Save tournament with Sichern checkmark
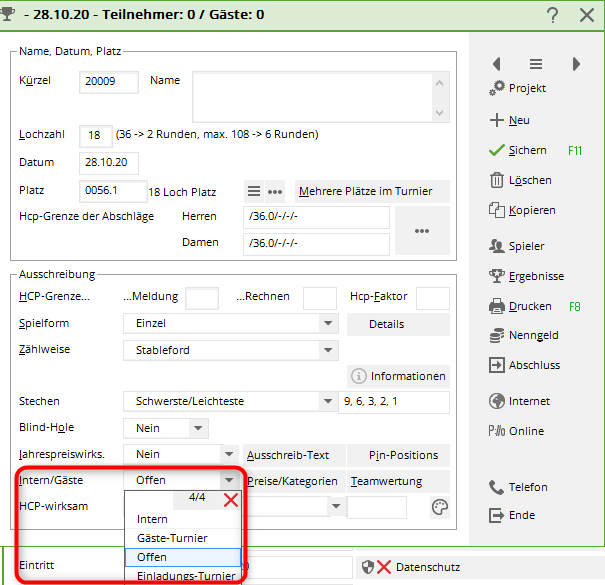 [x=496, y=150]
